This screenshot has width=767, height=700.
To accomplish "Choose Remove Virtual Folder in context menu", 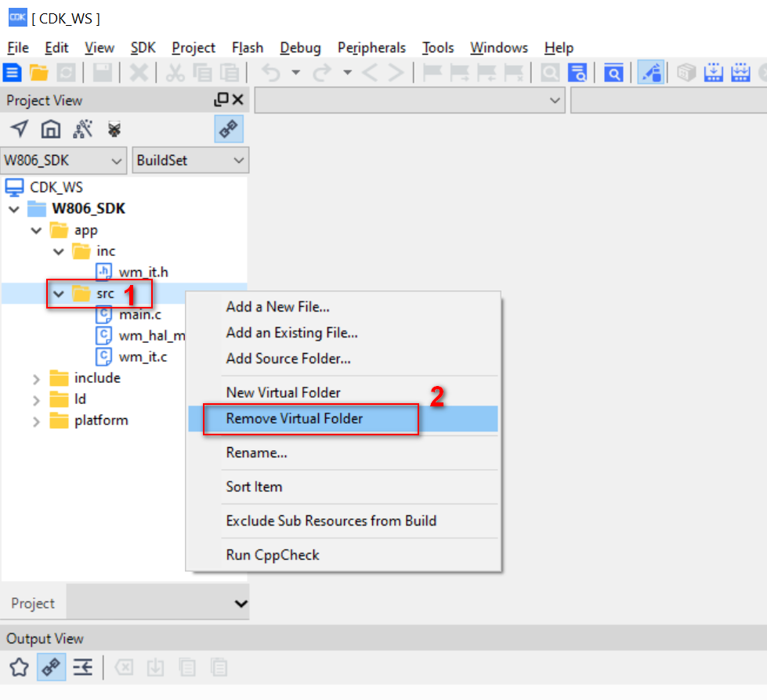I will coord(343,419).
